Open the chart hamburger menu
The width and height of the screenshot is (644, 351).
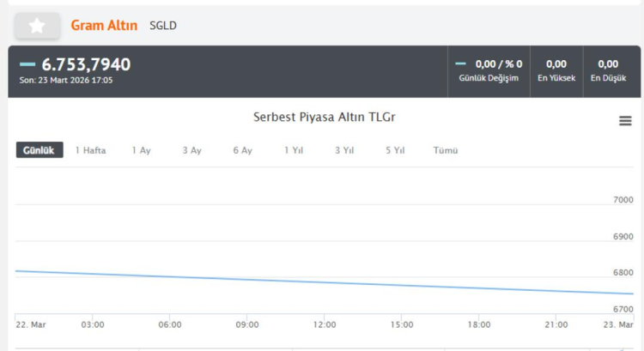coord(625,121)
